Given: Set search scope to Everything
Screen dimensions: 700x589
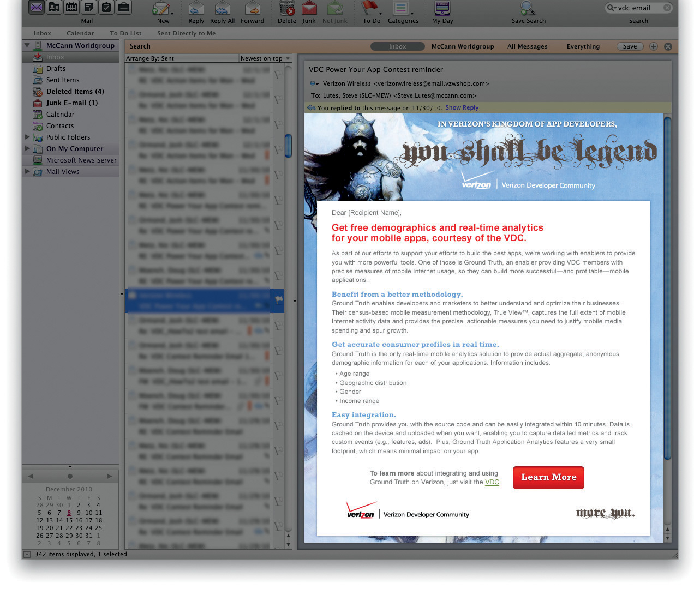Looking at the screenshot, I should pyautogui.click(x=583, y=46).
